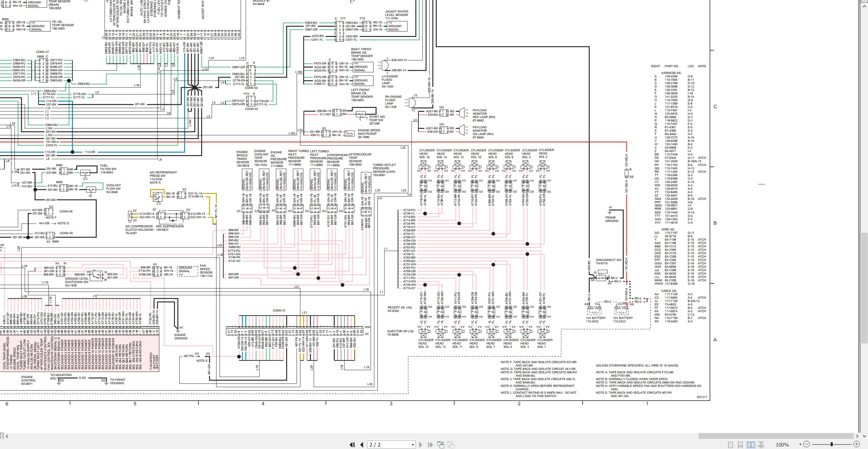This screenshot has width=868, height=449.
Task: Click the CYLINDER HEAD SOL 1 label
Action: [545, 343]
